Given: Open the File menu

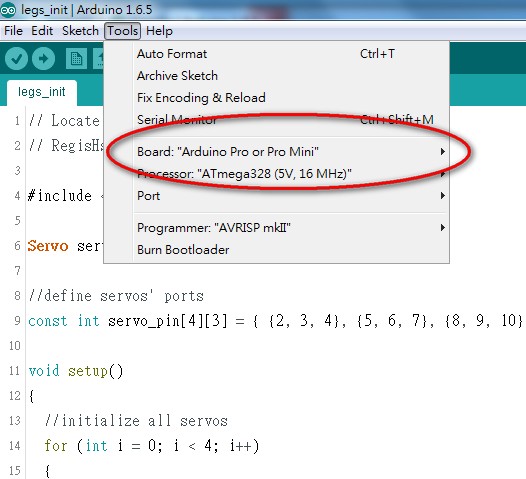Looking at the screenshot, I should pos(13,31).
